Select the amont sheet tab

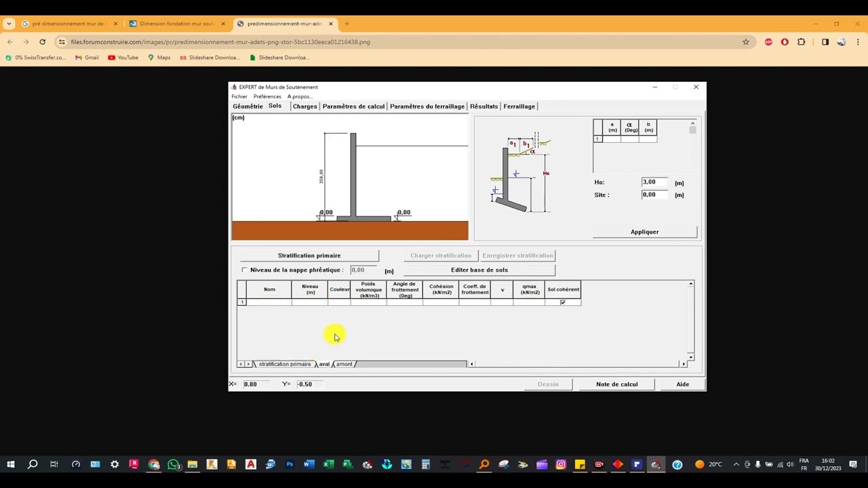344,364
